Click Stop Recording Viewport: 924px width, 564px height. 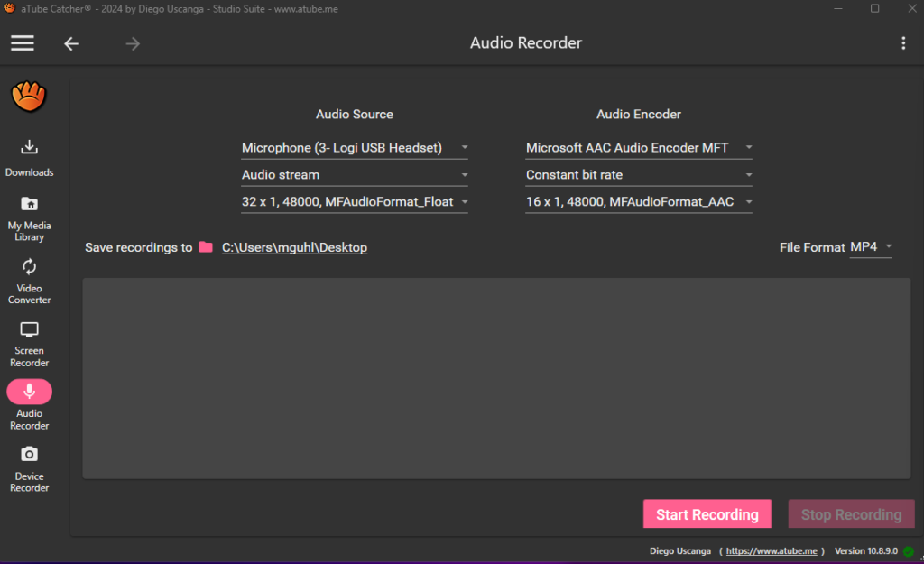coord(851,514)
